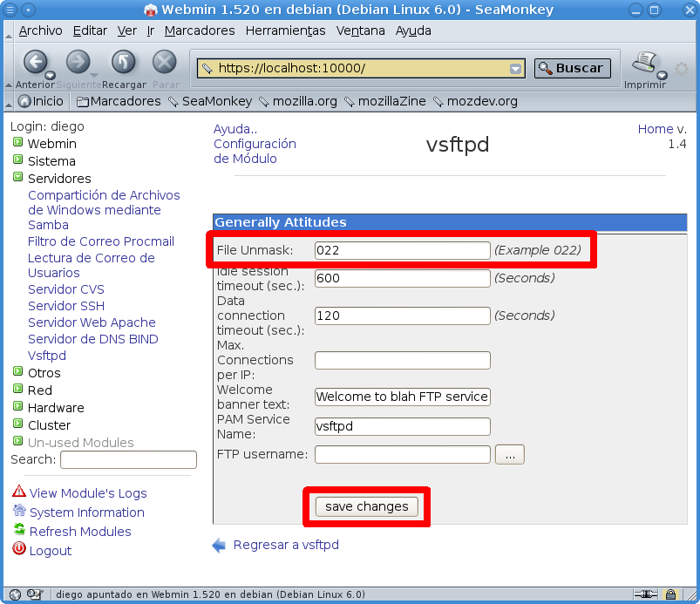Image resolution: width=700 pixels, height=604 pixels.
Task: Click the Logout icon in the sidebar
Action: [x=19, y=551]
